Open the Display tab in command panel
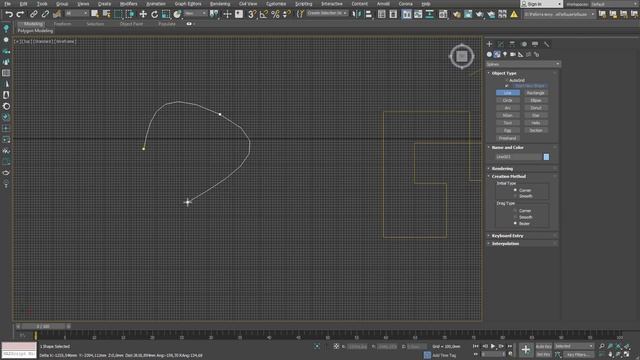This screenshot has height=360, width=640. point(535,44)
